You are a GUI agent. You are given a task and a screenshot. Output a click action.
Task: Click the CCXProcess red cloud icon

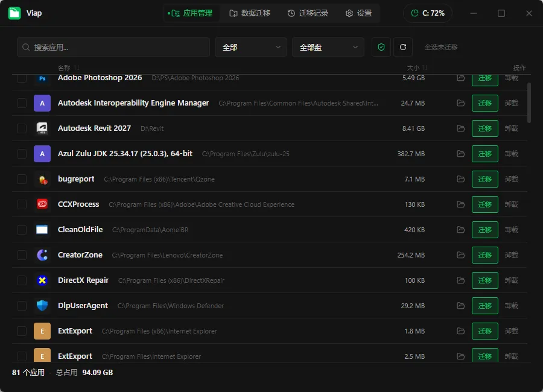tap(42, 204)
